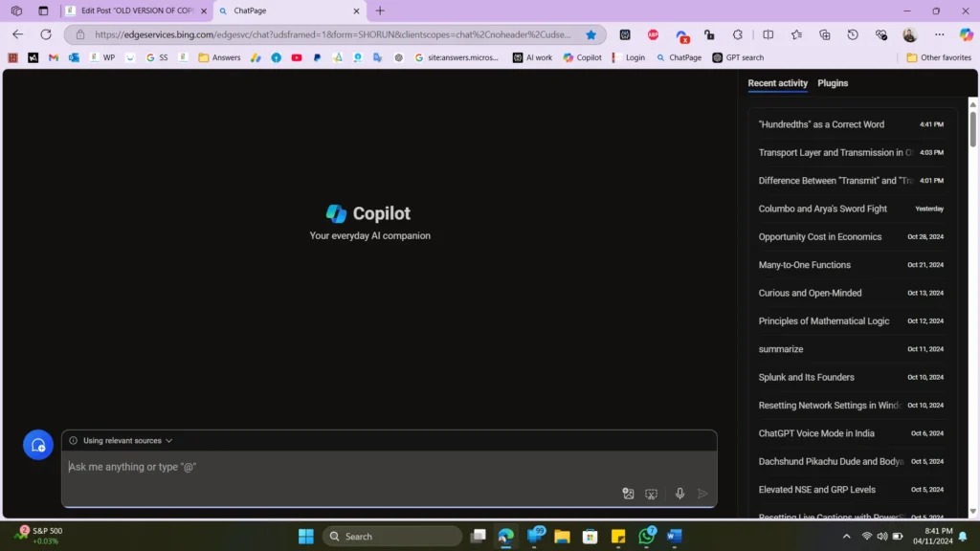This screenshot has height=551, width=980.
Task: Open '"Hundredths" as a Correct Word' chat
Action: click(x=851, y=124)
